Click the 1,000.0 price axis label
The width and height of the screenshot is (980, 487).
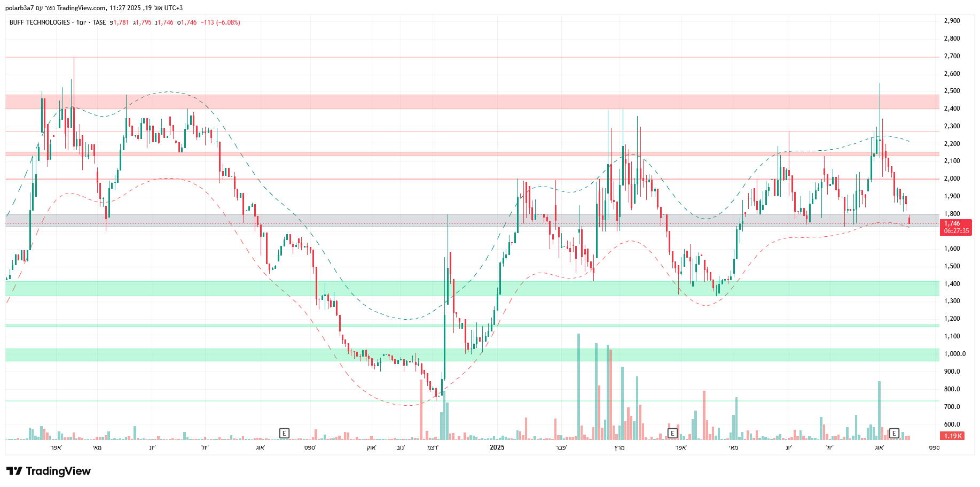(954, 354)
